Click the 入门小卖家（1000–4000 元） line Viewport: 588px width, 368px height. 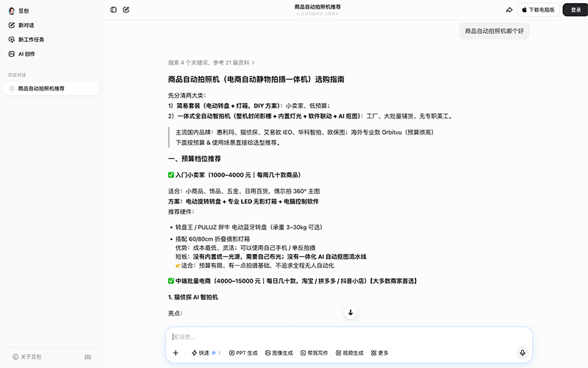pyautogui.click(x=234, y=175)
